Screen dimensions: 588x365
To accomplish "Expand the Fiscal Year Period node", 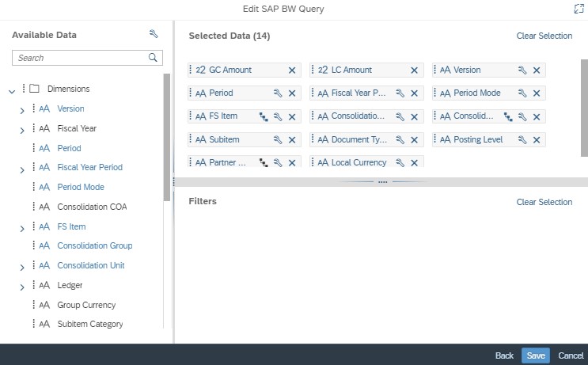I will (22, 170).
